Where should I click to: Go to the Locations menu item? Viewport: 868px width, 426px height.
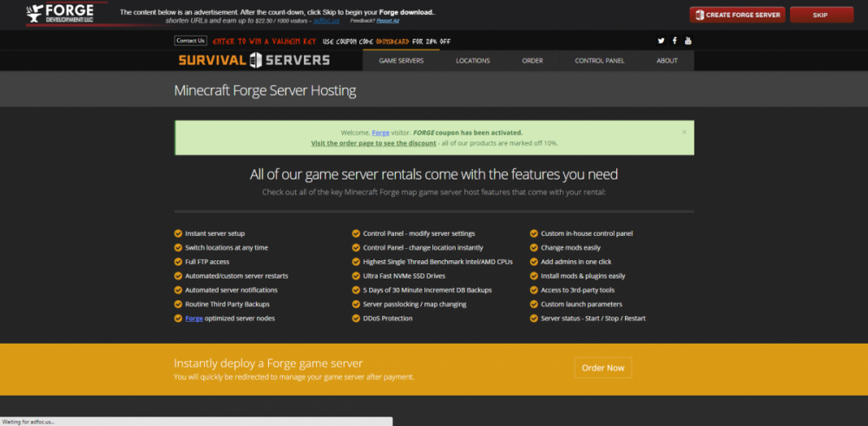pyautogui.click(x=473, y=61)
